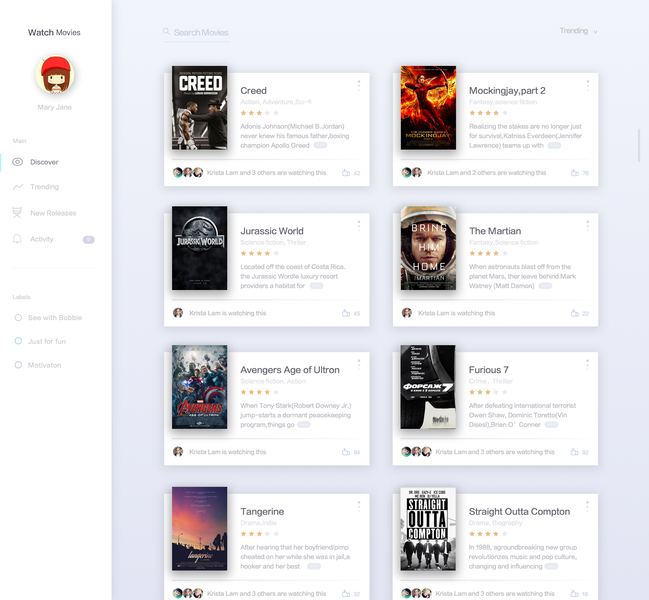
Task: Open options menu on Jurassic World card
Action: point(359,226)
